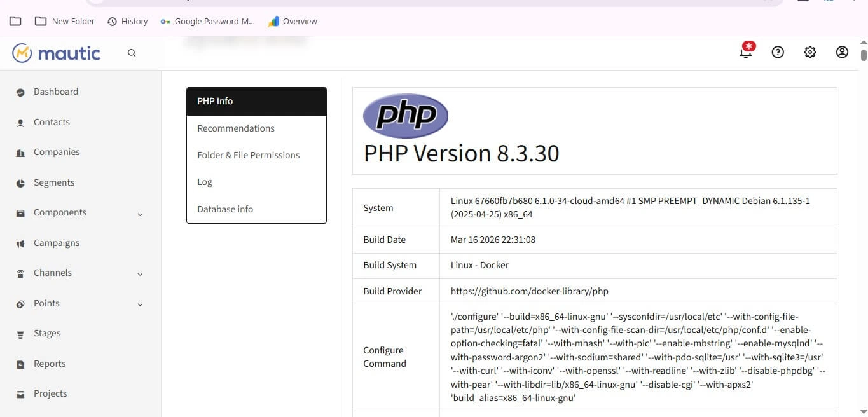Click the Segments pie chart icon

click(x=20, y=183)
